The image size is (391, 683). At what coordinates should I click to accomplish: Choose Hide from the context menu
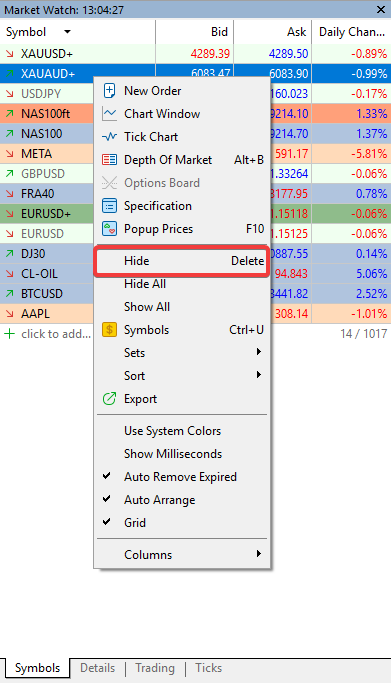pyautogui.click(x=182, y=261)
